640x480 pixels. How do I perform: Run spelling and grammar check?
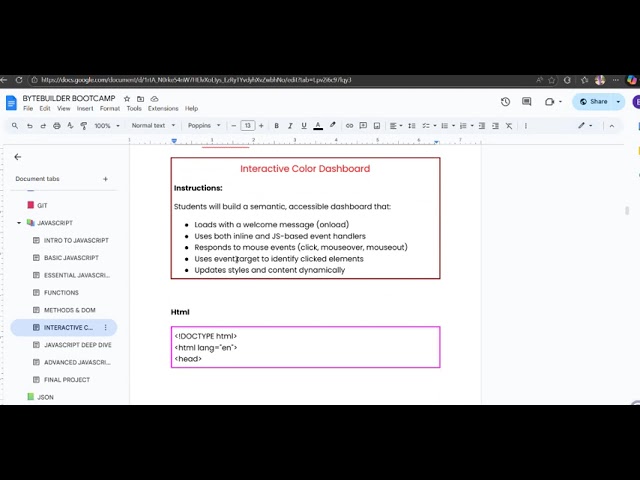tap(70, 126)
